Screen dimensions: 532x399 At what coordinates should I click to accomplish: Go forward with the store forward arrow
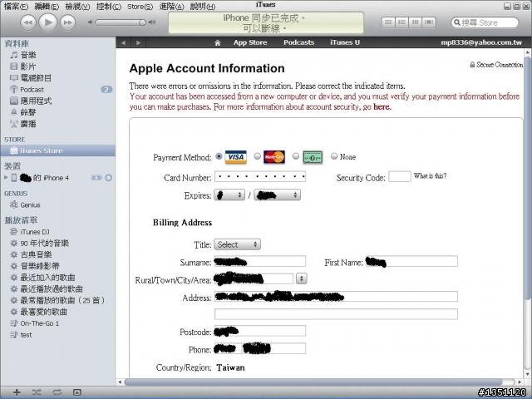click(139, 42)
